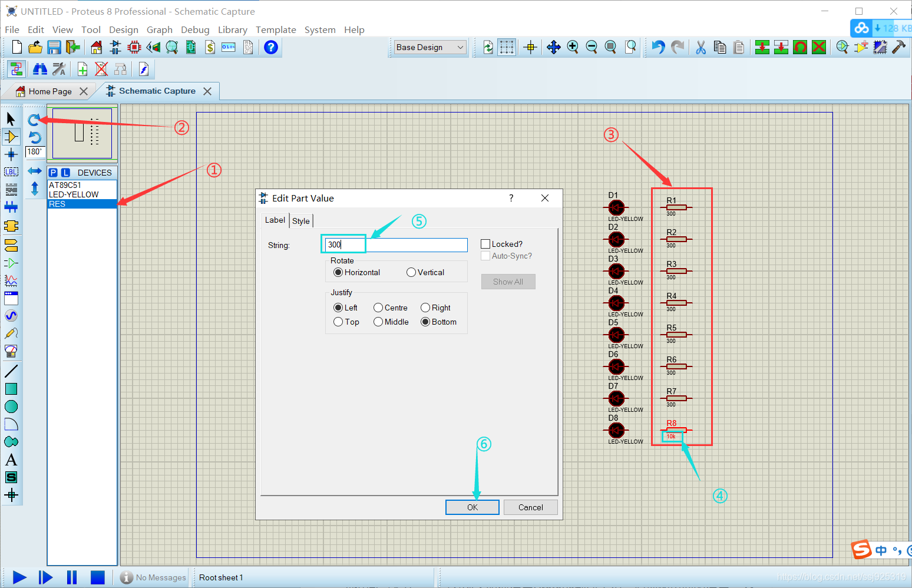Viewport: 912px width, 588px height.
Task: Click the Undo arrow icon
Action: click(x=659, y=47)
